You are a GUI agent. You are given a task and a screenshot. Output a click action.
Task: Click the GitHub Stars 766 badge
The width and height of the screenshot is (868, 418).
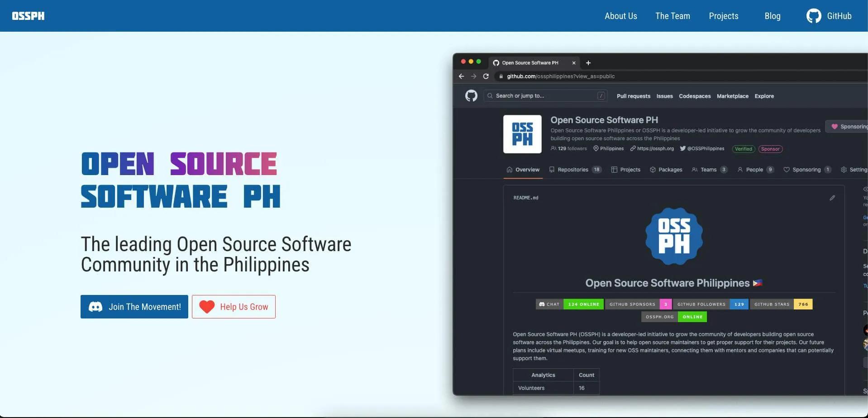pyautogui.click(x=781, y=304)
